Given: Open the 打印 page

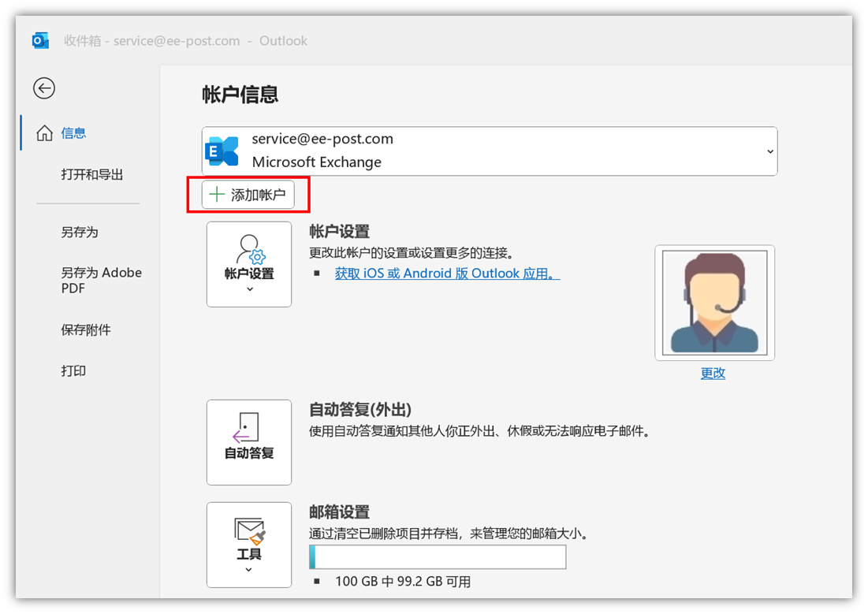Looking at the screenshot, I should 73,370.
